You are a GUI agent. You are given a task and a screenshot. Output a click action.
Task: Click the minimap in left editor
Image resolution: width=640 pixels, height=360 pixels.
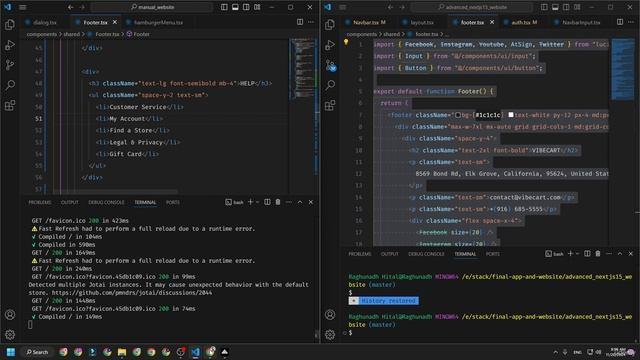pyautogui.click(x=302, y=69)
